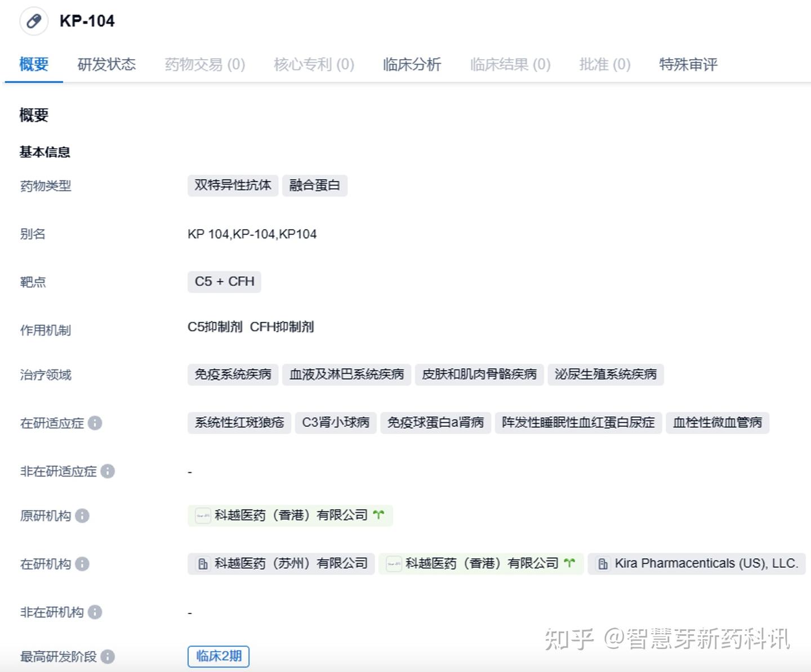The height and width of the screenshot is (672, 811).
Task: Open the 系统性红斑狼疮 indication tag
Action: 239,423
